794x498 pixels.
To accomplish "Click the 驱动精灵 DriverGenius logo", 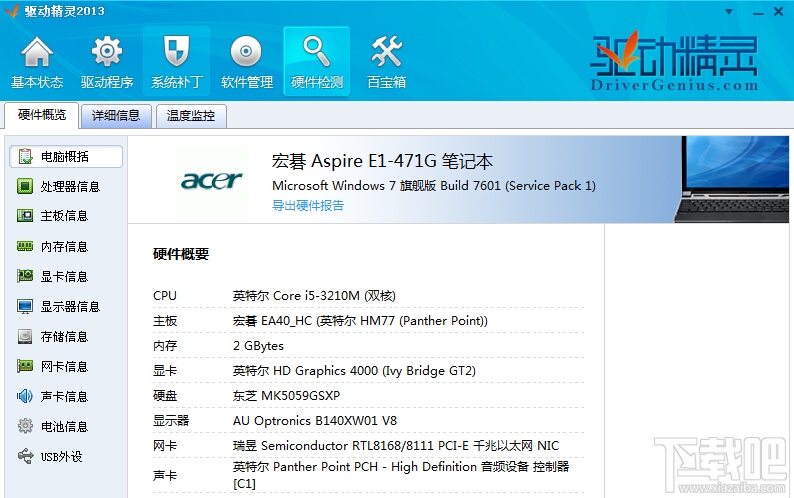I will tap(674, 61).
